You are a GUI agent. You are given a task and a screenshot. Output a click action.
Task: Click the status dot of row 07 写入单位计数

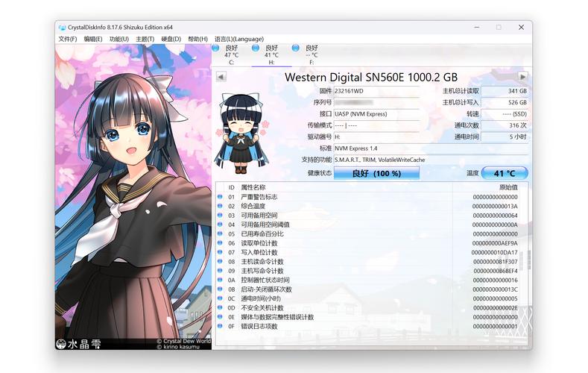[x=220, y=252]
